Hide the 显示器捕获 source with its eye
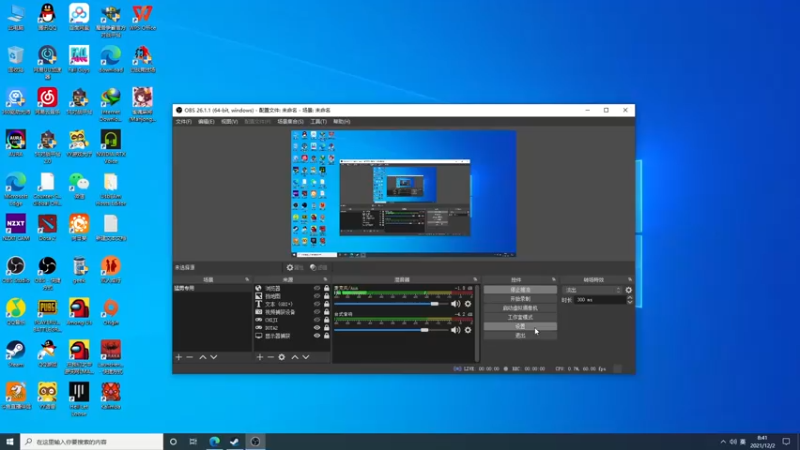This screenshot has width=800, height=450. pos(317,336)
